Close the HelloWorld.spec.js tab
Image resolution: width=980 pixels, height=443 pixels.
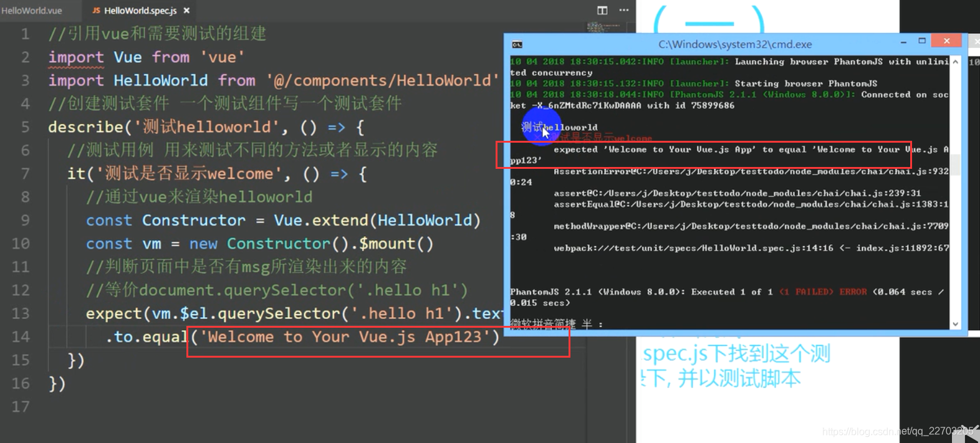(186, 11)
